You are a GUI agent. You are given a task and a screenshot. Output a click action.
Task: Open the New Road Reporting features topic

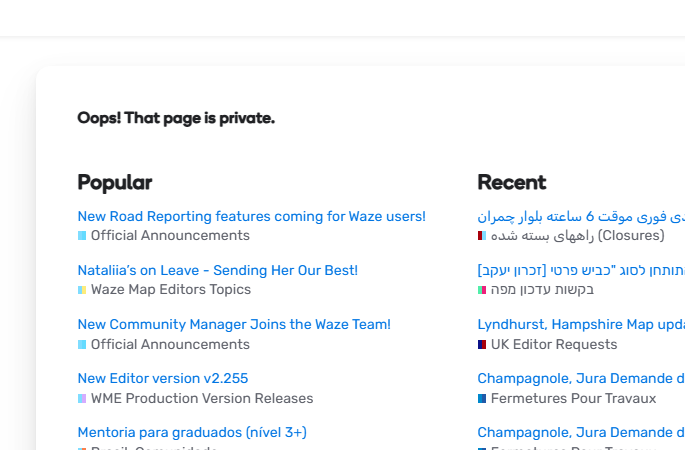[251, 216]
